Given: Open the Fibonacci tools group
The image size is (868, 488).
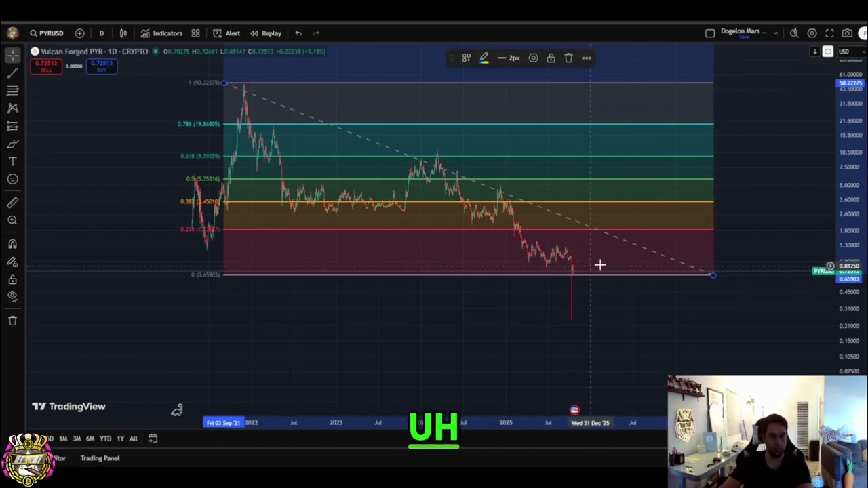Looking at the screenshot, I should pos(12,91).
